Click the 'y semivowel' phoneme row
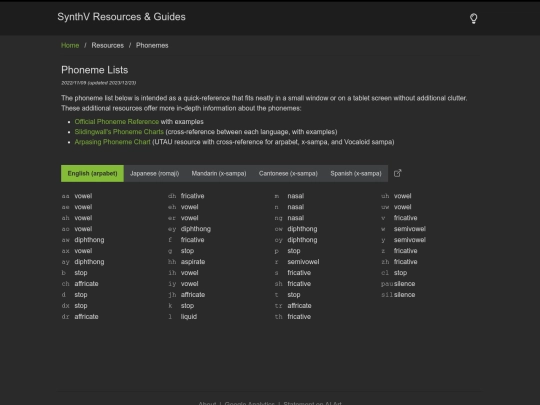The height and width of the screenshot is (405, 540). pos(404,240)
